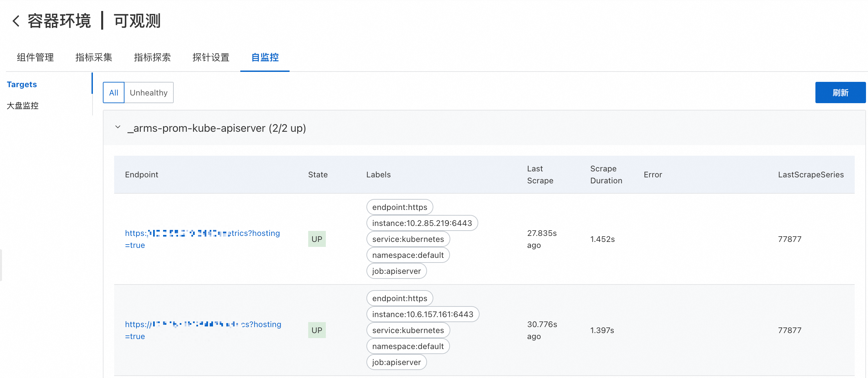Click 77877 series count in second row
The width and height of the screenshot is (868, 378).
pos(789,330)
